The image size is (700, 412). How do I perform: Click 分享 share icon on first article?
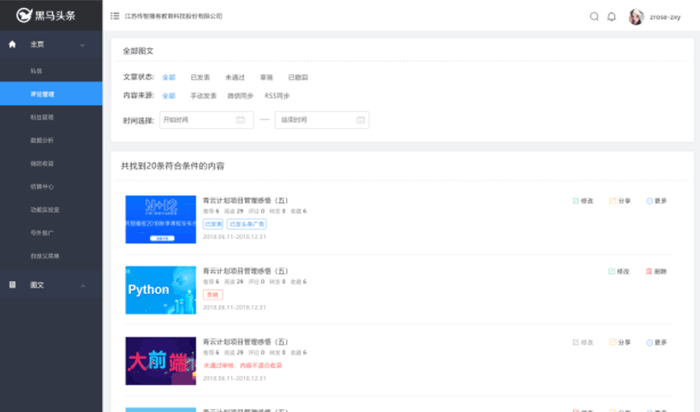[613, 201]
